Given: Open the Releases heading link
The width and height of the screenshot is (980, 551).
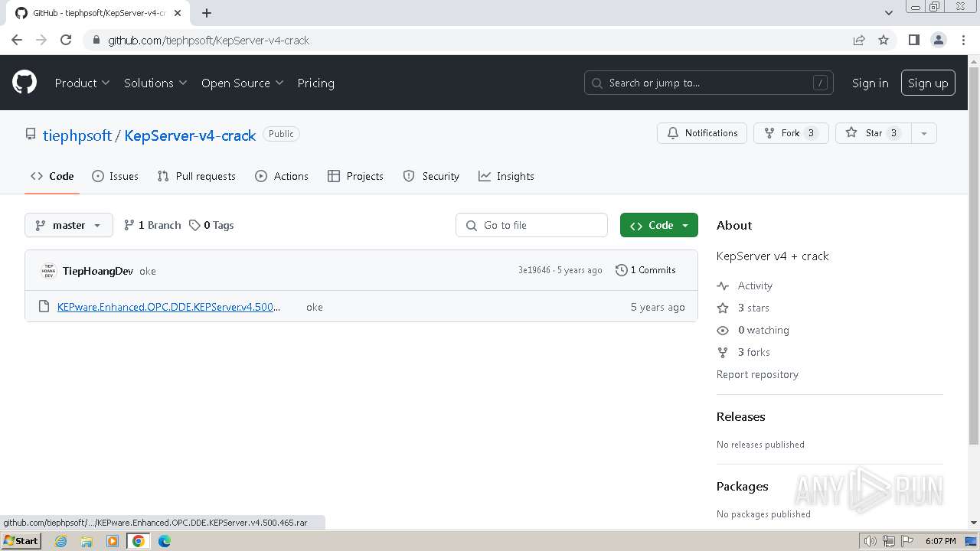Looking at the screenshot, I should click(x=740, y=416).
